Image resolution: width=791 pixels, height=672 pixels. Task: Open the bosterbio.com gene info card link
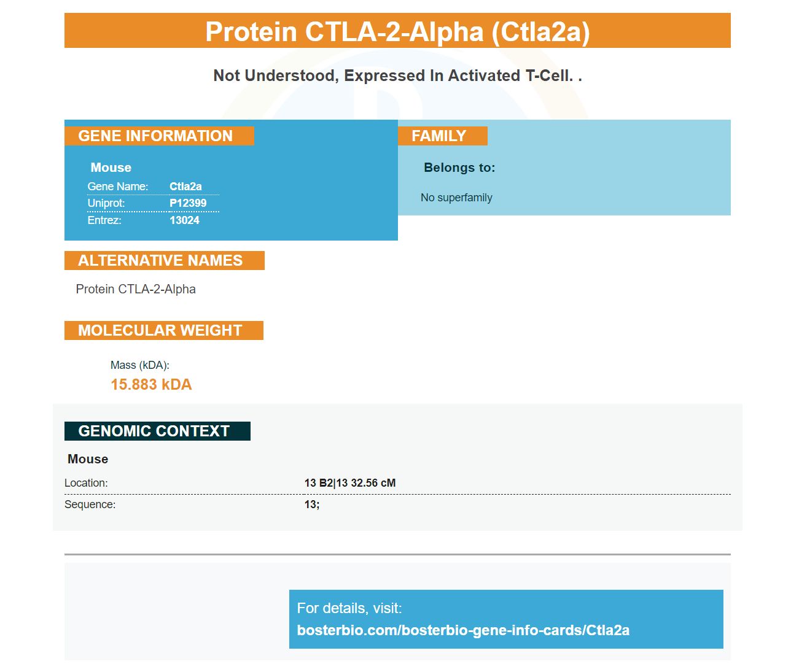(463, 630)
